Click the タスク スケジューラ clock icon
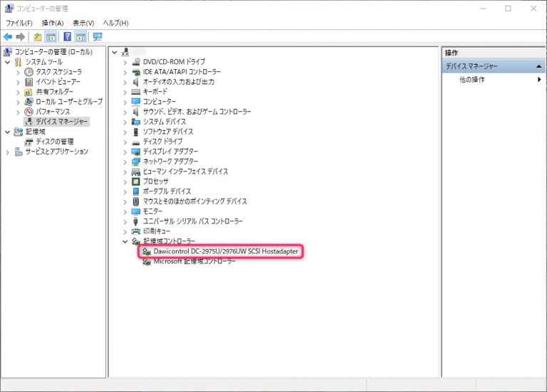Viewport: 547px width, 392px height. point(28,72)
